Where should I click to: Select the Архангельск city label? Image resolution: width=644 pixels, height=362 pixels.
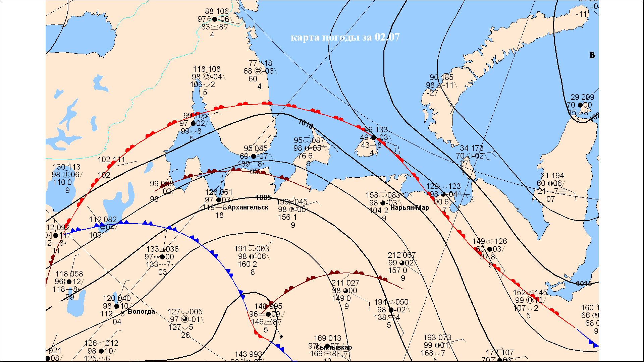tap(248, 207)
